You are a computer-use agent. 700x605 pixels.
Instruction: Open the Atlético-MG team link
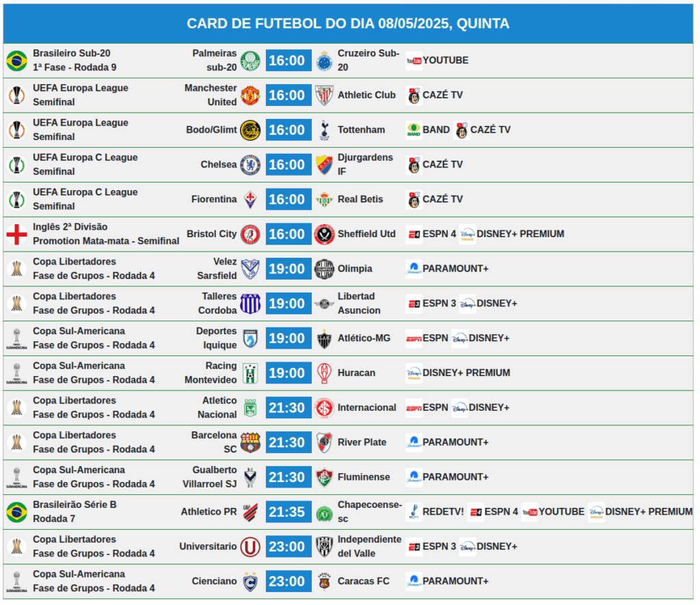pos(364,338)
